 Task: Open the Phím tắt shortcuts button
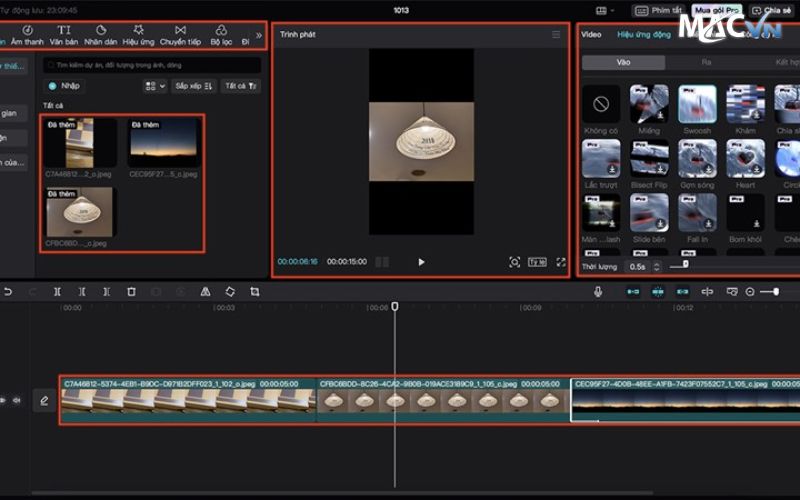tap(658, 10)
